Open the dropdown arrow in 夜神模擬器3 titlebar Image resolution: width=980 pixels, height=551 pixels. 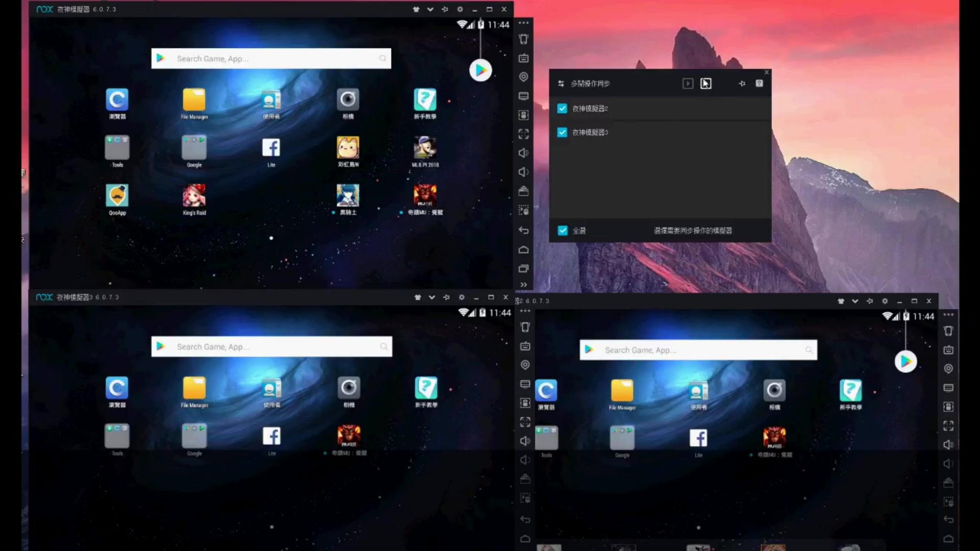(432, 297)
